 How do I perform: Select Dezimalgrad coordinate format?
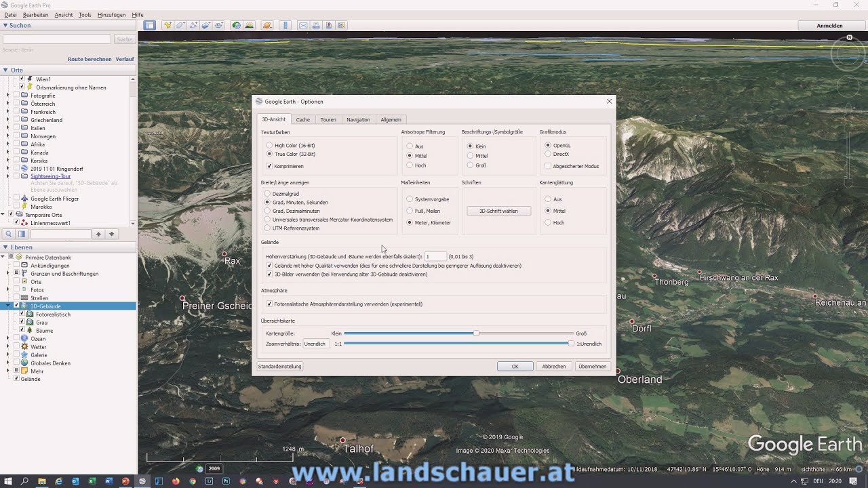click(x=268, y=194)
